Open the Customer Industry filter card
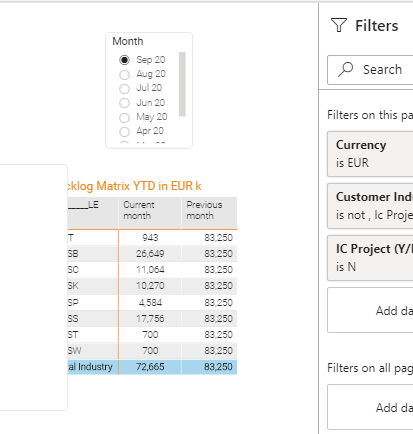Screen dimensions: 413x434 click(370, 206)
